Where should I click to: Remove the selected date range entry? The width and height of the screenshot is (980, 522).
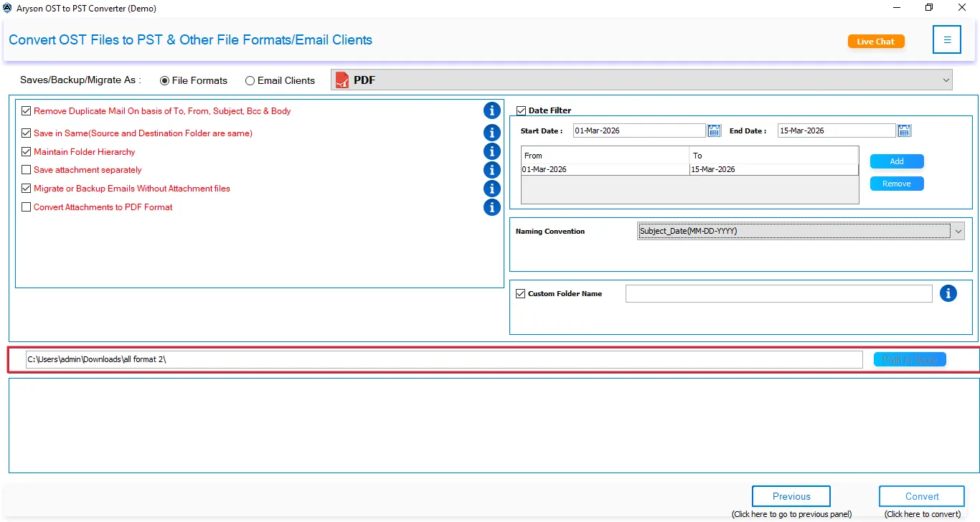pos(896,183)
